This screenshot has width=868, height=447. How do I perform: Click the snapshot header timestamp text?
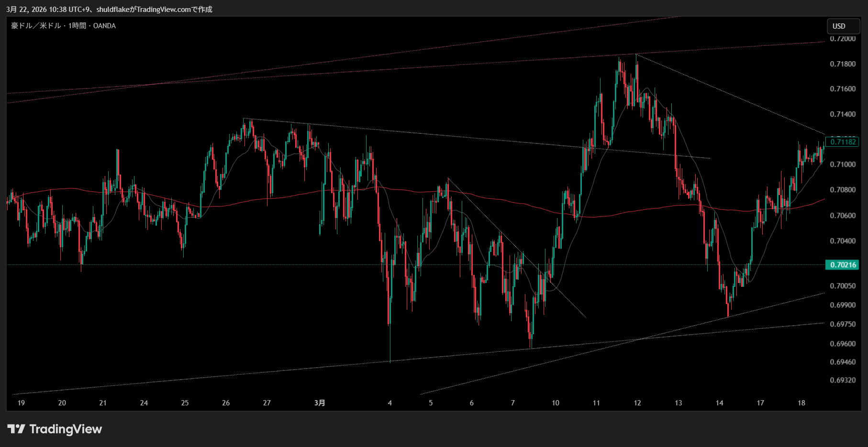click(x=109, y=9)
